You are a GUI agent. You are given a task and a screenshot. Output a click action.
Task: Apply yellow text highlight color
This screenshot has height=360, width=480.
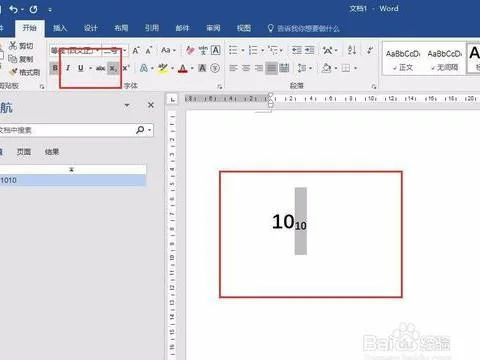[163, 68]
